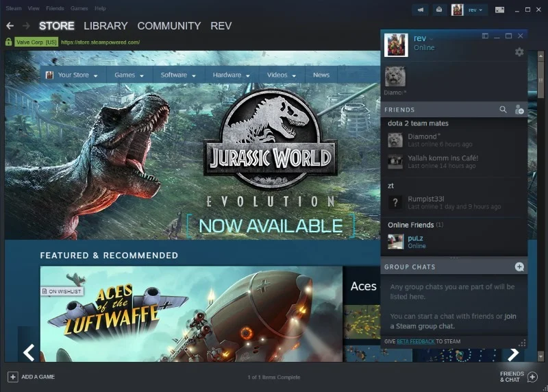This screenshot has height=392, width=548.
Task: Click the ON WISHLIST tag
Action: (x=62, y=291)
